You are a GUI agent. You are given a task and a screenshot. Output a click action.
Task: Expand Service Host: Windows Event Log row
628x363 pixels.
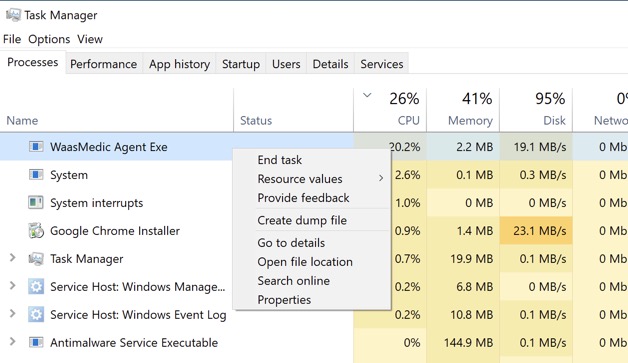[12, 313]
